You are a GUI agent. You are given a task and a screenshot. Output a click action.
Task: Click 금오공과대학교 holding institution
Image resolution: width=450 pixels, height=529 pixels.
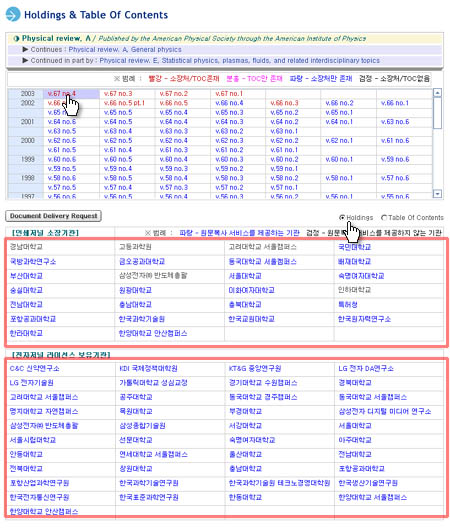point(142,262)
